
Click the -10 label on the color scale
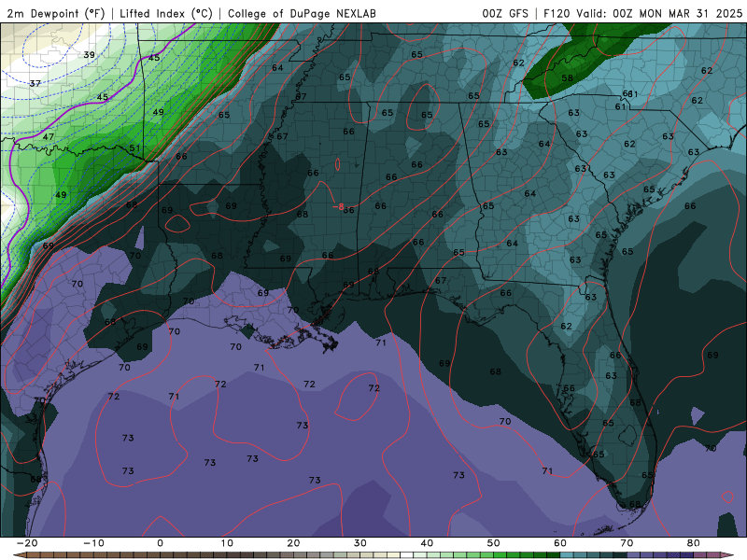click(93, 543)
